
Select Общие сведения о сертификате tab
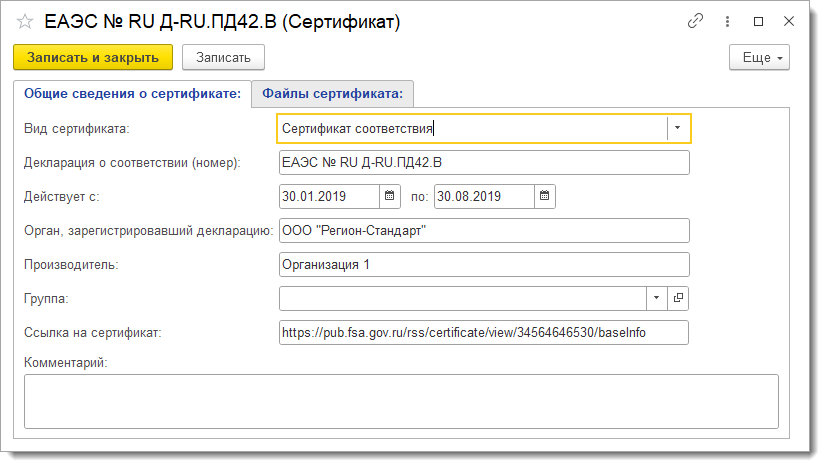point(133,94)
